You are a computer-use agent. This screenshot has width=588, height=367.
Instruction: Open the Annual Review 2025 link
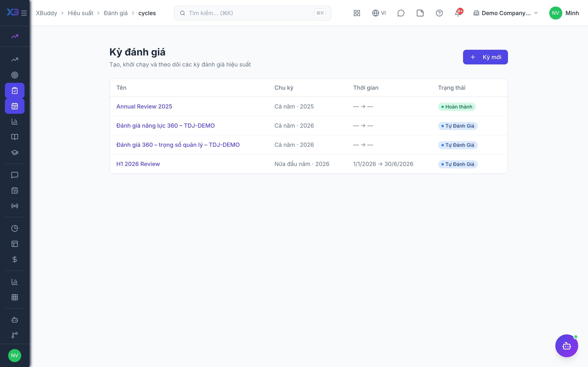click(x=144, y=106)
